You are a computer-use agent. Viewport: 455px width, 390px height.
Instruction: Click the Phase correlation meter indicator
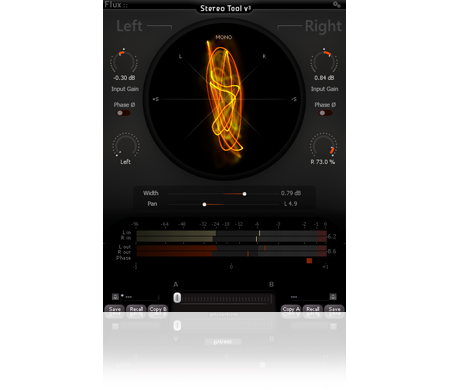pyautogui.click(x=309, y=261)
